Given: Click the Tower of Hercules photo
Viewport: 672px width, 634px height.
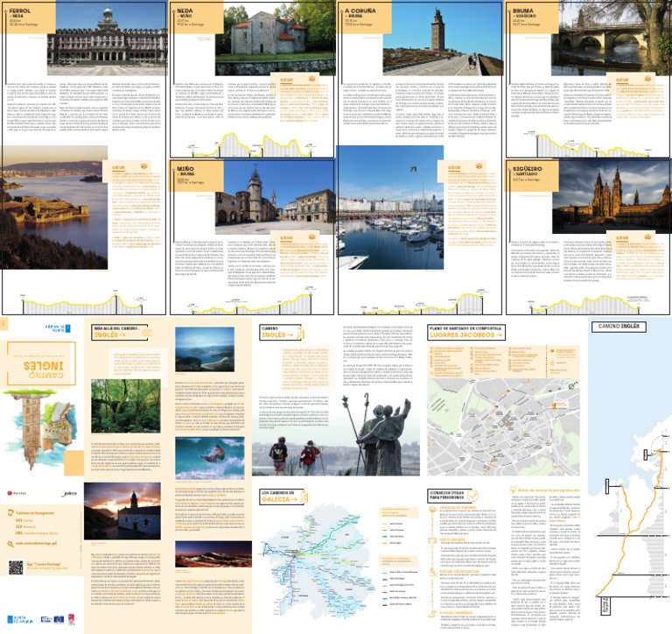Looking at the screenshot, I should point(442,39).
